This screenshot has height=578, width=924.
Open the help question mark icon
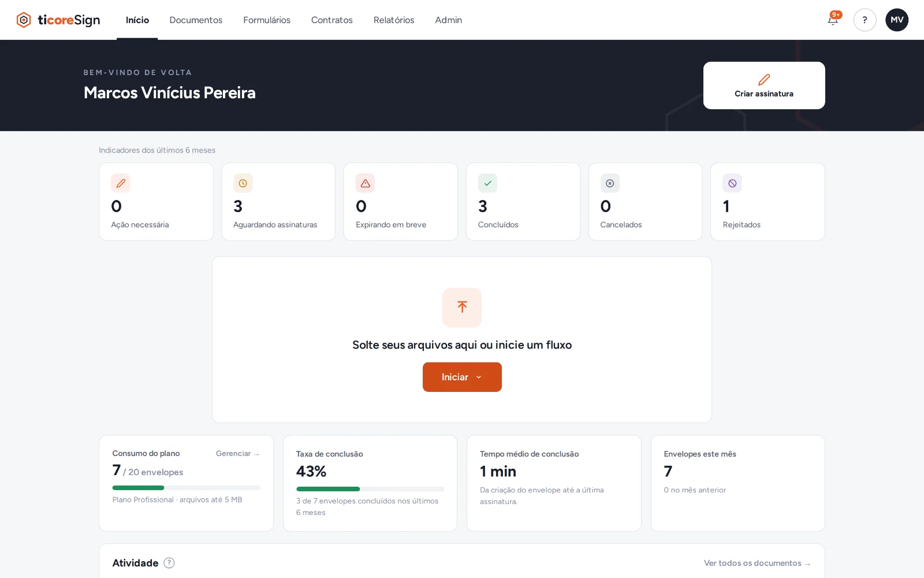pyautogui.click(x=865, y=20)
